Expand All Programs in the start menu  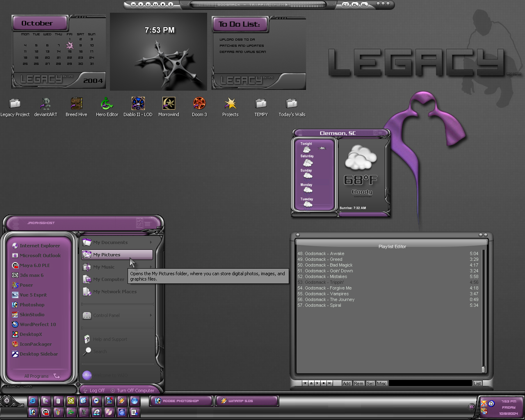42,376
